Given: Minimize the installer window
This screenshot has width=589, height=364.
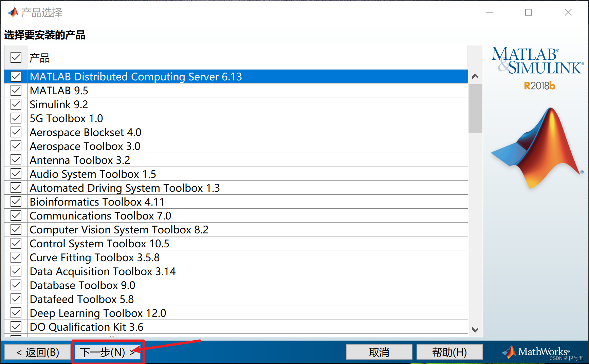Looking at the screenshot, I should (x=489, y=13).
